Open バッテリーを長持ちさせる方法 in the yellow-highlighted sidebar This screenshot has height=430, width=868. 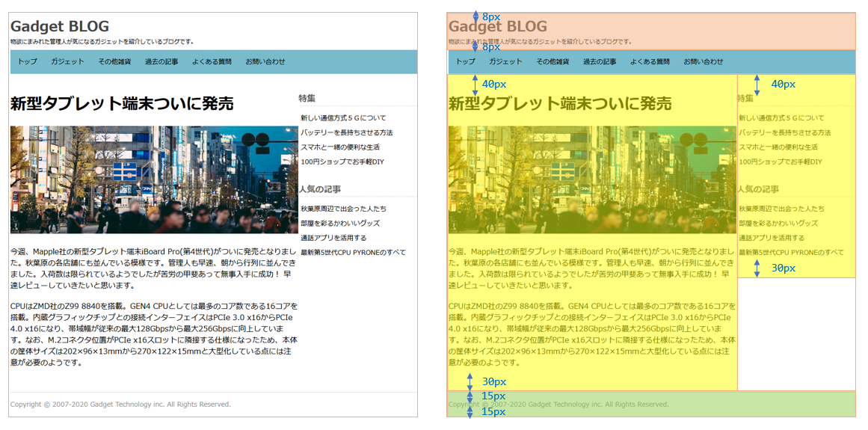(784, 133)
